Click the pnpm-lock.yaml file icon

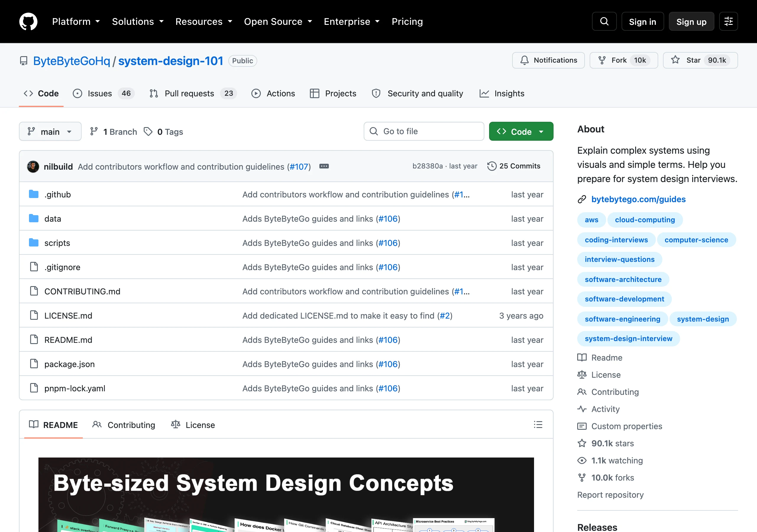(34, 388)
